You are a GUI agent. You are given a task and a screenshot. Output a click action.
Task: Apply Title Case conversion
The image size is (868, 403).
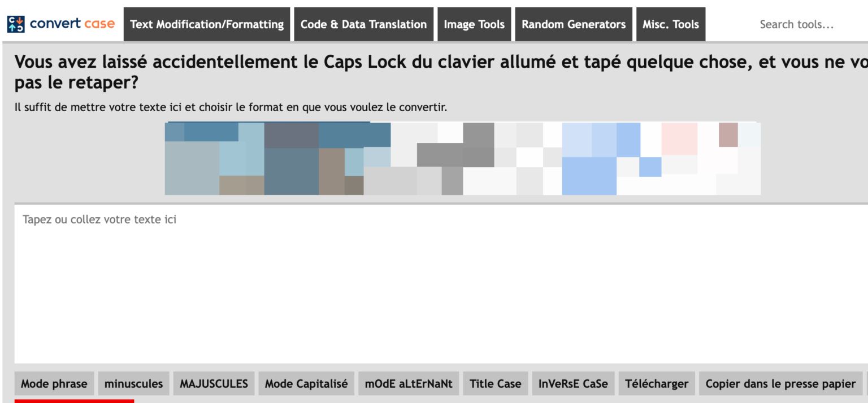[x=495, y=384]
